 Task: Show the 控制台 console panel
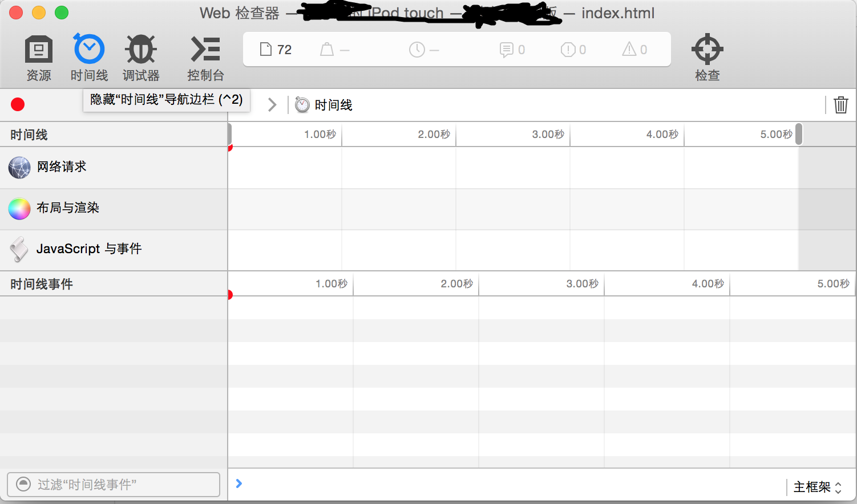(205, 58)
